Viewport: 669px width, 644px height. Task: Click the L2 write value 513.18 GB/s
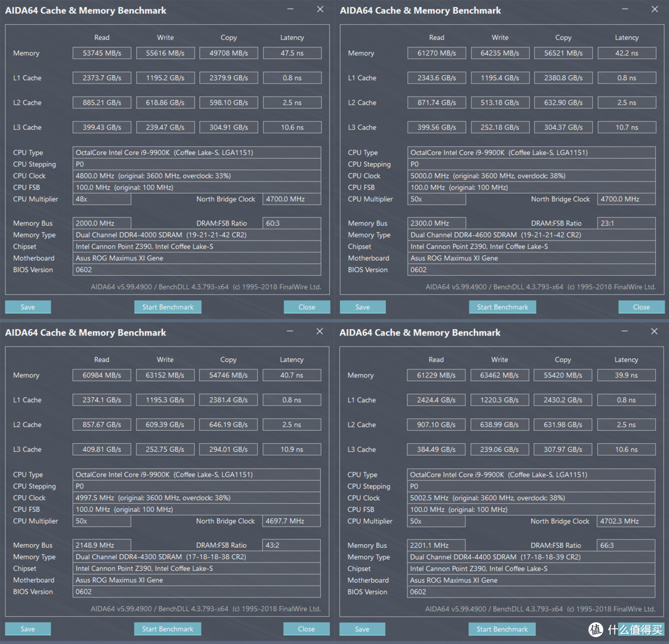click(x=500, y=103)
